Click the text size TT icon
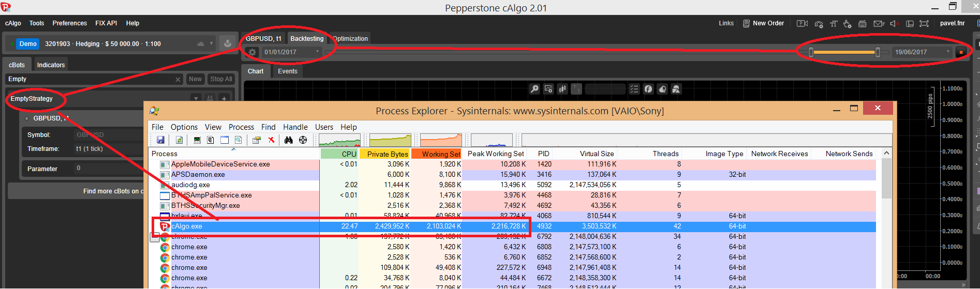Viewport: 980px width, 289px height. (833, 24)
